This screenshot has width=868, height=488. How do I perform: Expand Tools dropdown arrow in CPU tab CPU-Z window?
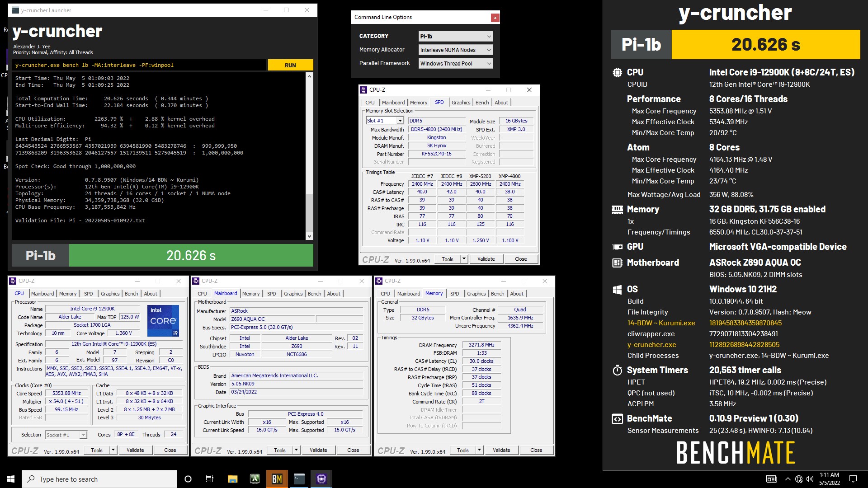[113, 450]
